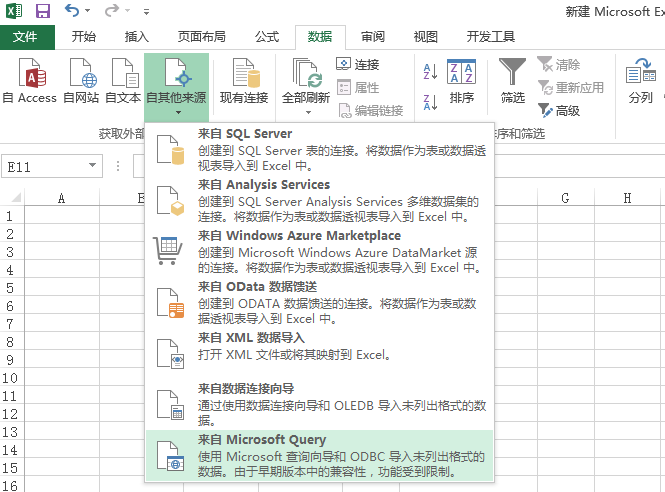Sort ascending with the A-Z icon
The height and width of the screenshot is (492, 665).
pyautogui.click(x=430, y=72)
